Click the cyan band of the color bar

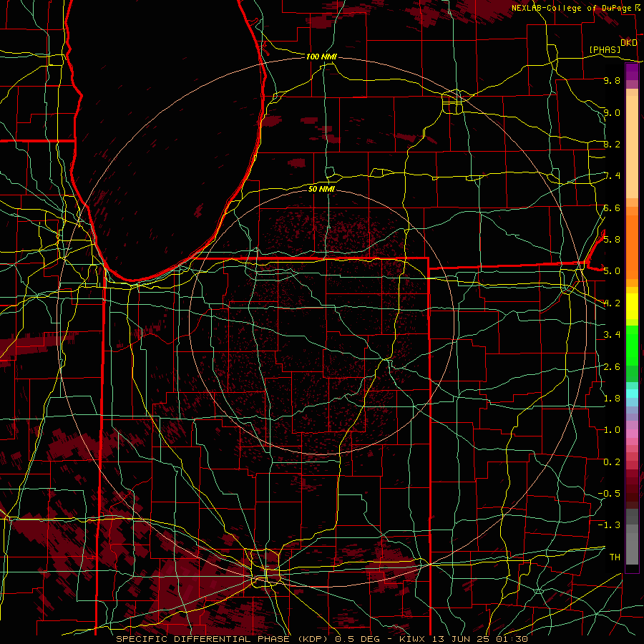pyautogui.click(x=632, y=394)
